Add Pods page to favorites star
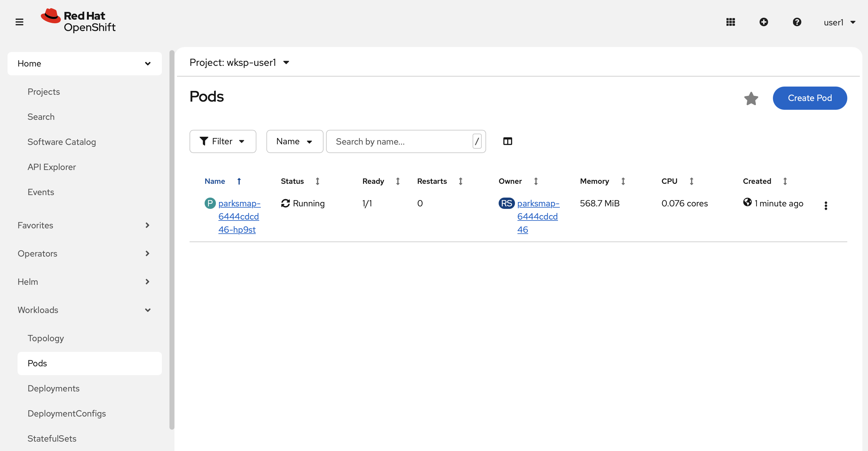Screen dimensions: 868x451 click(x=751, y=98)
